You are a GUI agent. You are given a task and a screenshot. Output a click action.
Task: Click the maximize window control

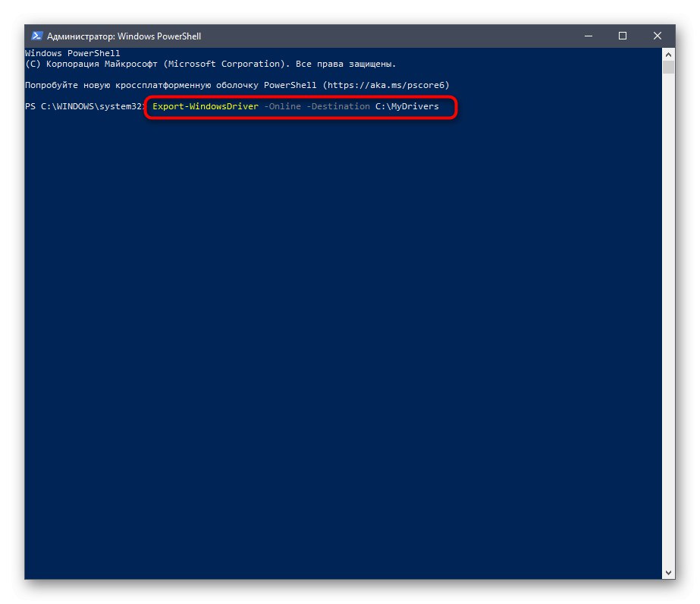pos(622,36)
